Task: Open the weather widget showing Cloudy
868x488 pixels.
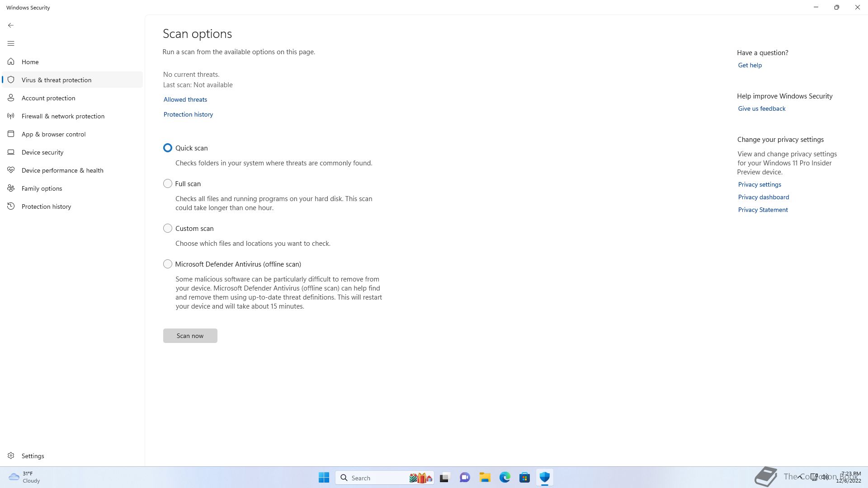Action: point(24,477)
